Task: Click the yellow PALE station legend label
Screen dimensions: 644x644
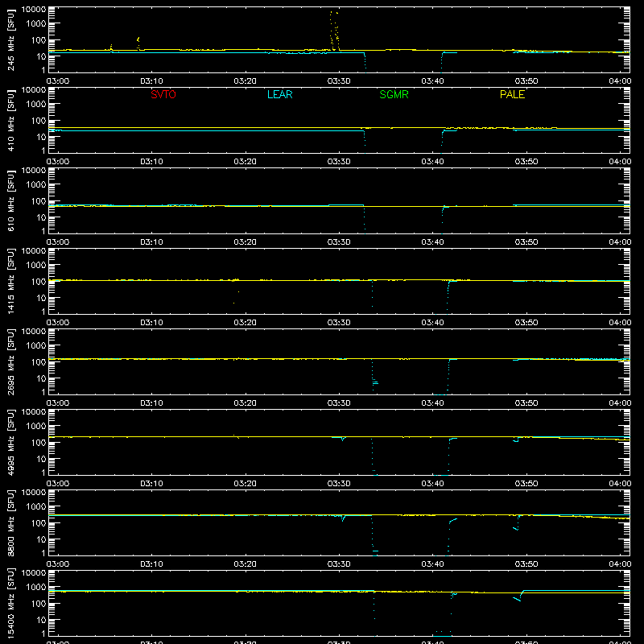Action: tap(512, 94)
